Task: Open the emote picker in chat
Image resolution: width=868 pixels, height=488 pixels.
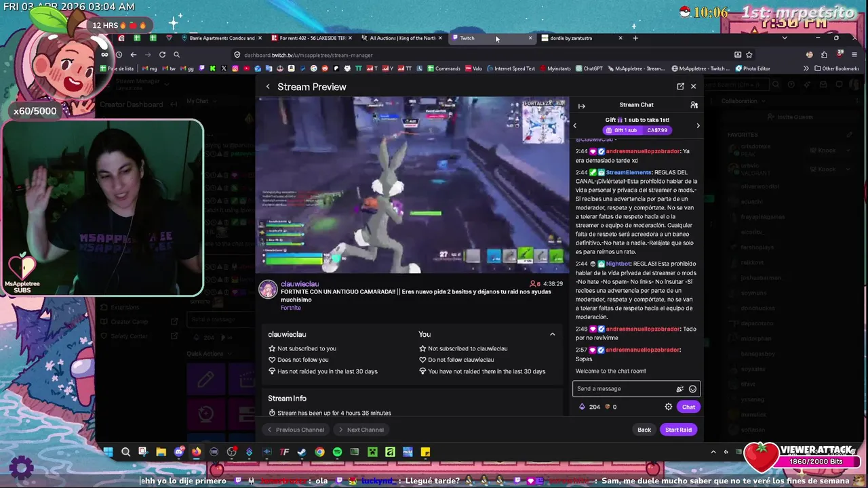Action: [x=692, y=389]
